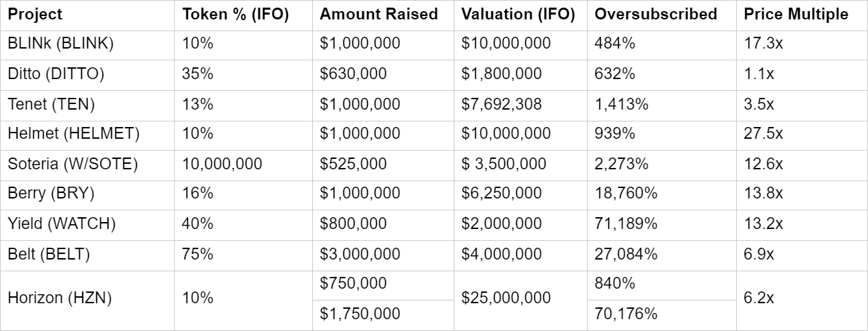Image resolution: width=868 pixels, height=331 pixels.
Task: Click the Soteria (W/SOTE) project cell
Action: pos(73,164)
